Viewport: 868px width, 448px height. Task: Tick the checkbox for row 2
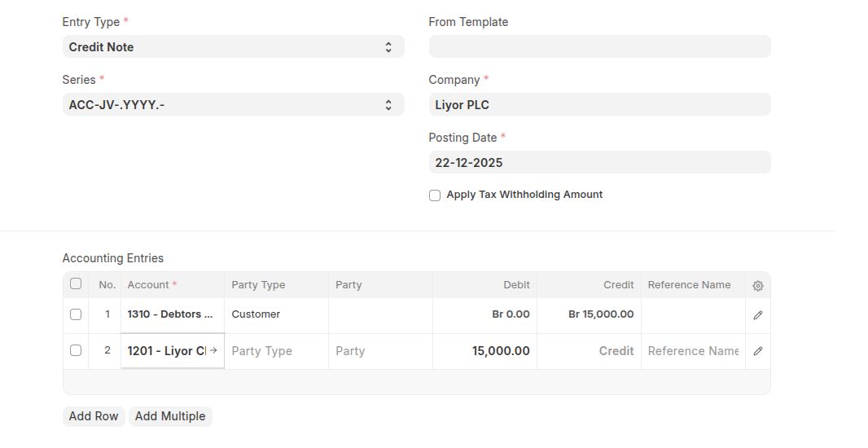(76, 351)
